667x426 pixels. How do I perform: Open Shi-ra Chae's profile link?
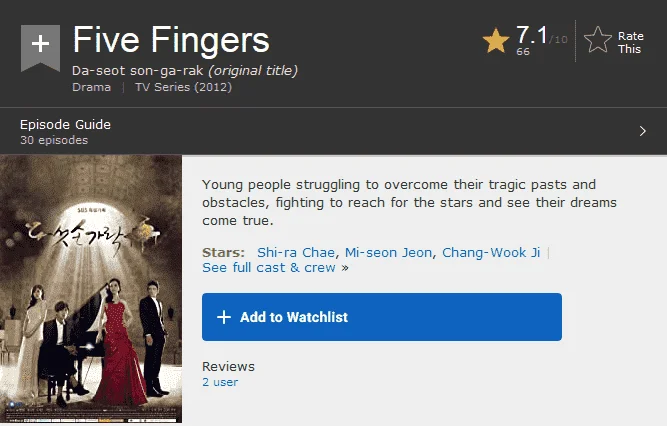pyautogui.click(x=296, y=252)
